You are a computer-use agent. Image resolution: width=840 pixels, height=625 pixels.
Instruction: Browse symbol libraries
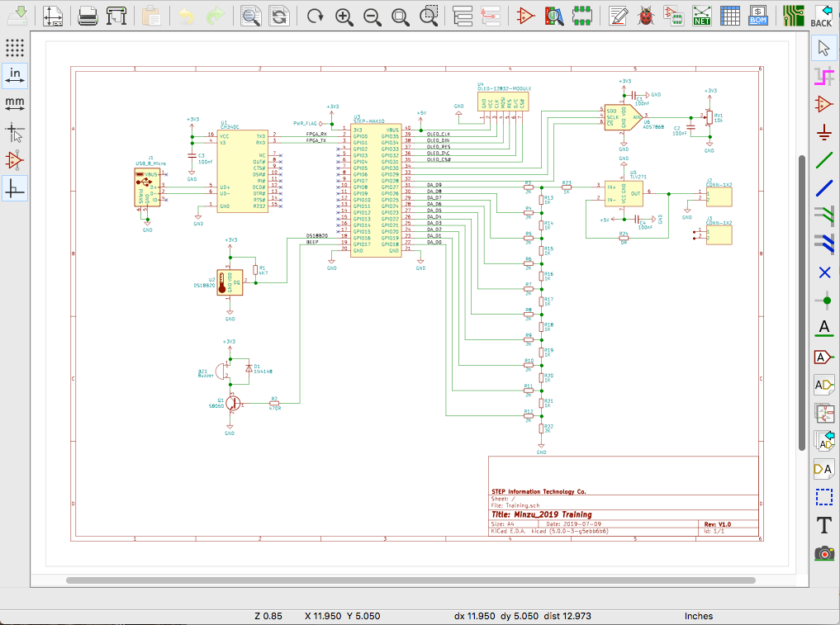(x=554, y=16)
